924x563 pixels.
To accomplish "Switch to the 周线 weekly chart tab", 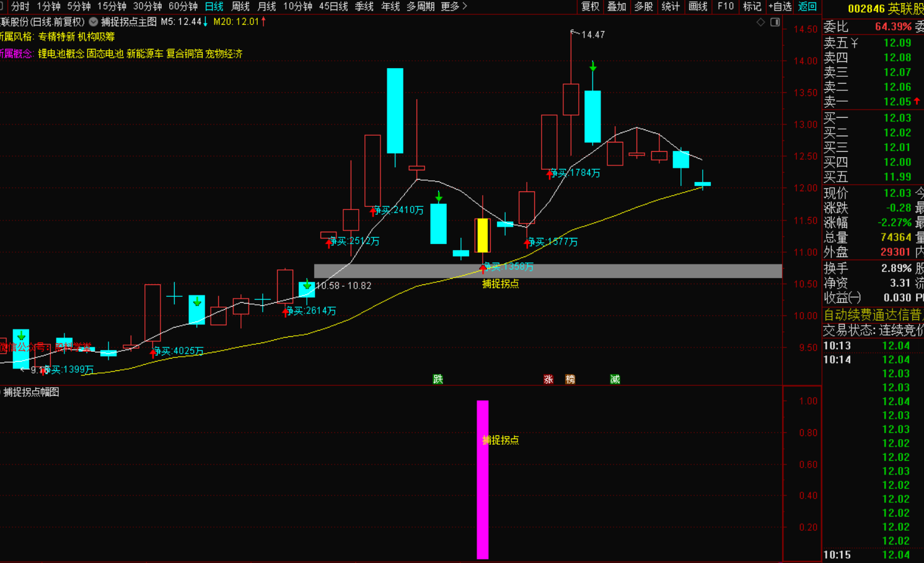I will pyautogui.click(x=240, y=7).
